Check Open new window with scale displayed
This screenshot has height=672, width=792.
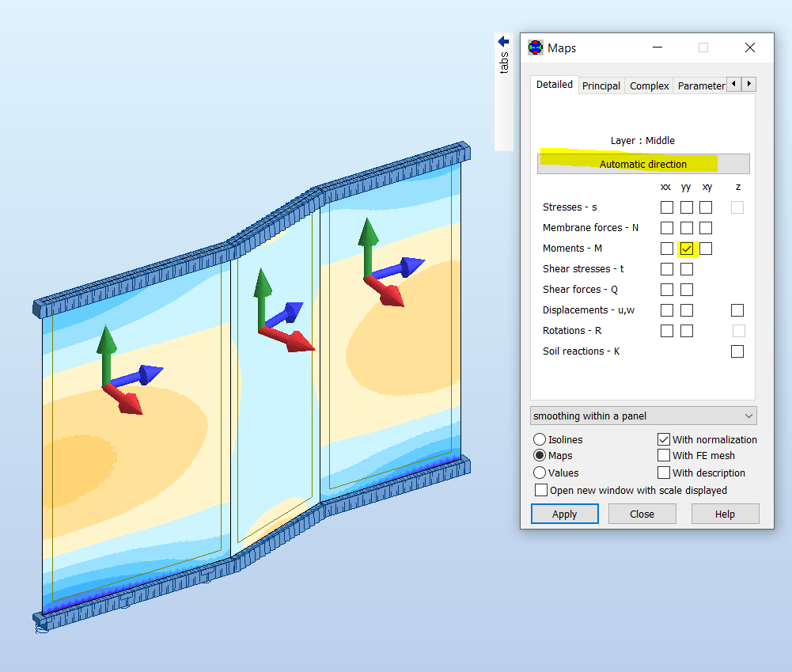[541, 489]
